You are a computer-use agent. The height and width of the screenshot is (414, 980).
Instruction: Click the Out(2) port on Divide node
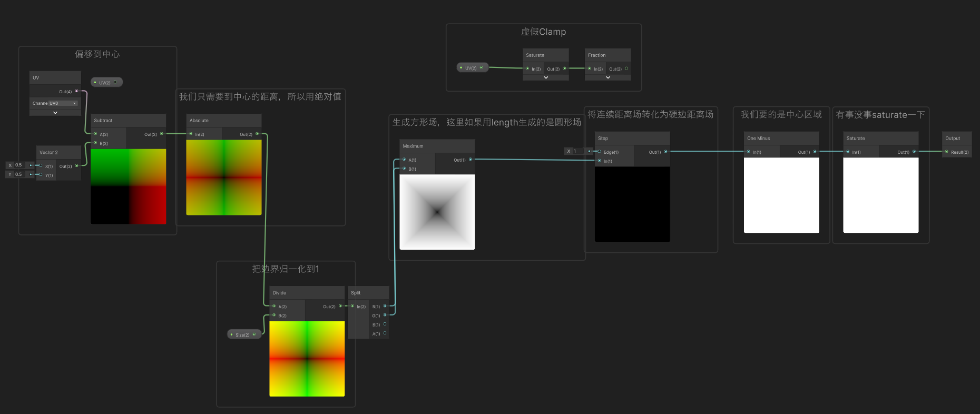[x=340, y=306]
